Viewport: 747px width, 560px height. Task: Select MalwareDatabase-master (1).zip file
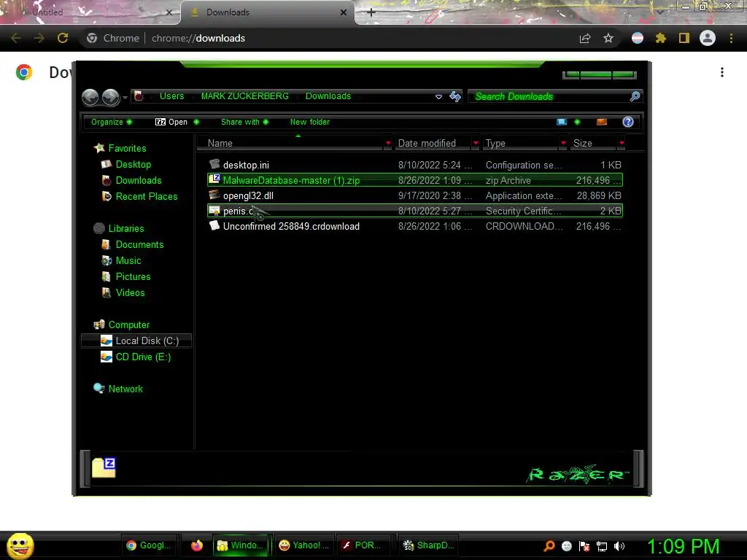click(x=415, y=180)
